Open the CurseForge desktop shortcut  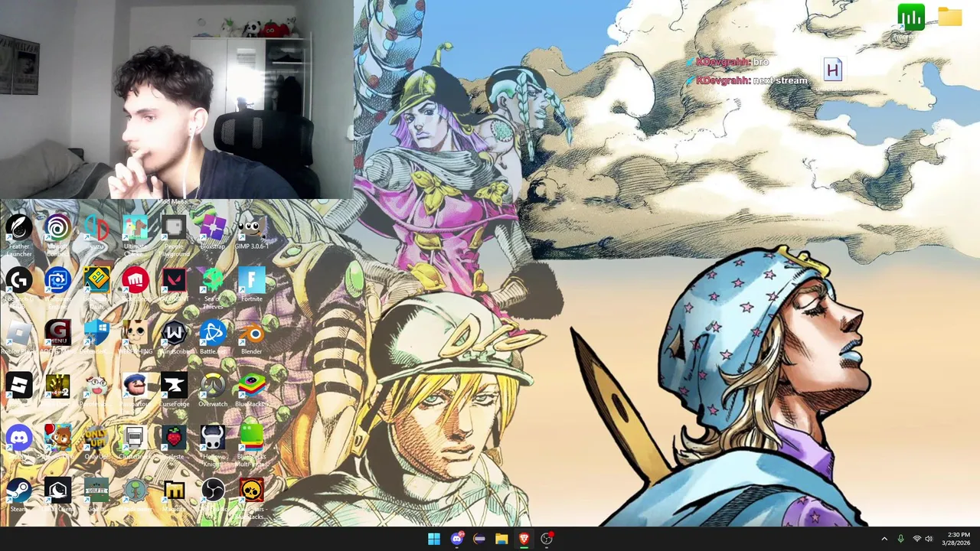(x=174, y=390)
